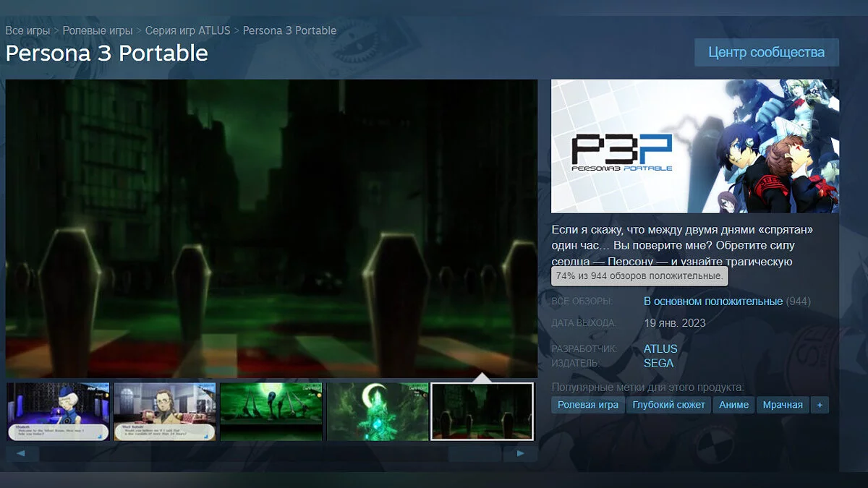Select the green moon fourth thumbnail

[378, 411]
